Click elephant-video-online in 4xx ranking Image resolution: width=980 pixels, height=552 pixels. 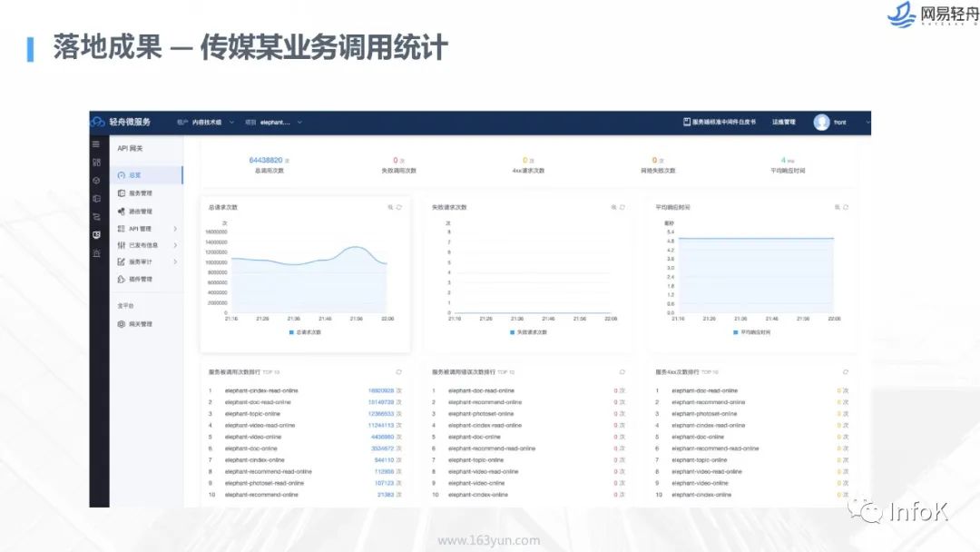(700, 483)
